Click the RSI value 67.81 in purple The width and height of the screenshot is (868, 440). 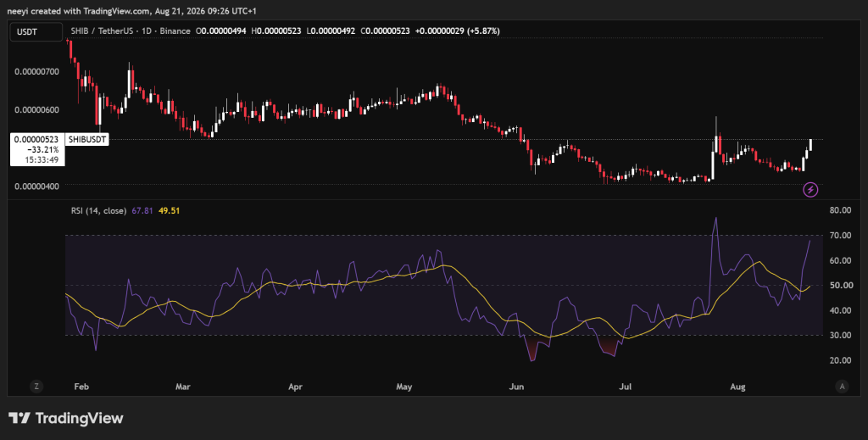point(142,210)
